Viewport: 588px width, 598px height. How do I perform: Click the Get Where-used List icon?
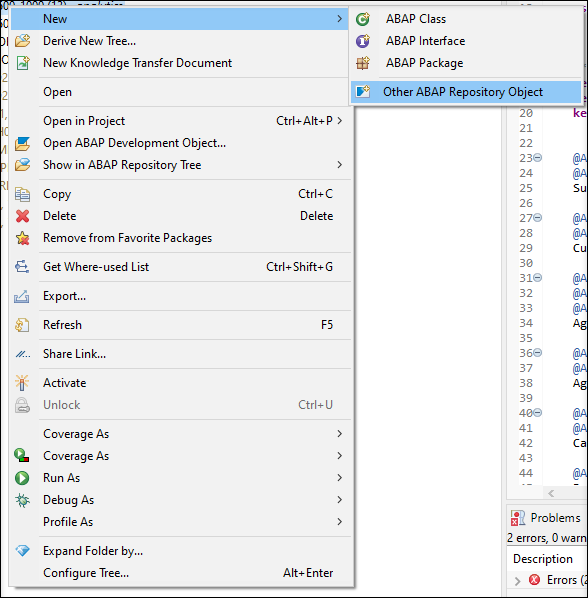(x=22, y=267)
